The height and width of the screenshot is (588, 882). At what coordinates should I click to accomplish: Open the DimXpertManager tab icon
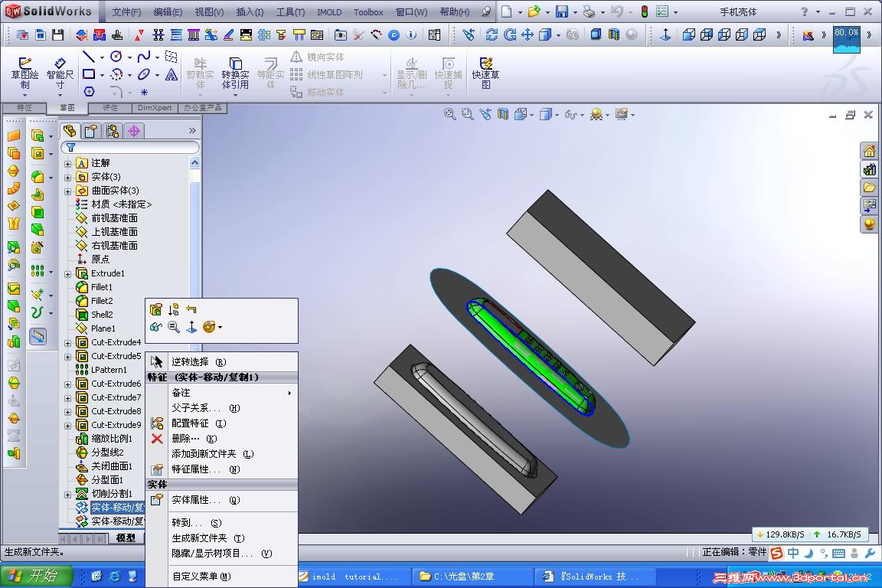[134, 131]
